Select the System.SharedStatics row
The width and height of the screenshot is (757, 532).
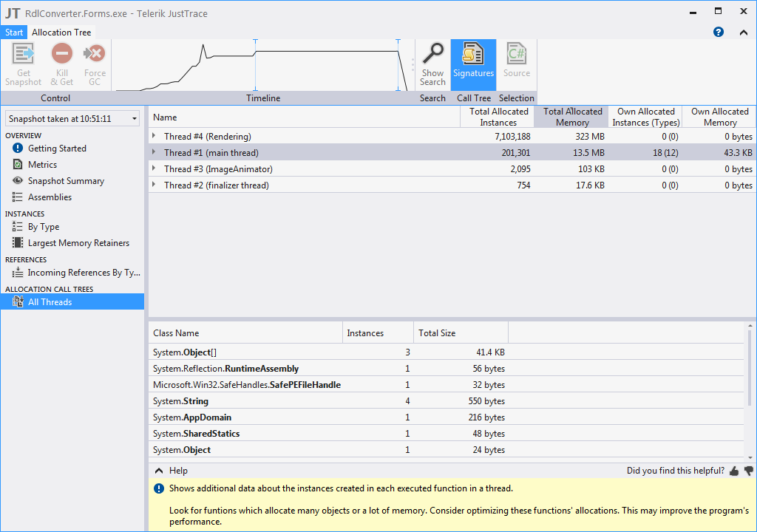[446, 434]
